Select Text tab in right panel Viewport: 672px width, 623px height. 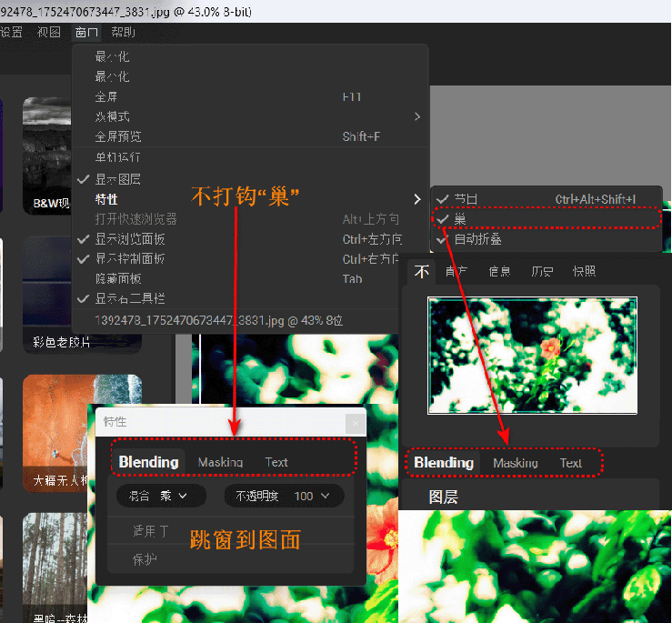coord(570,463)
